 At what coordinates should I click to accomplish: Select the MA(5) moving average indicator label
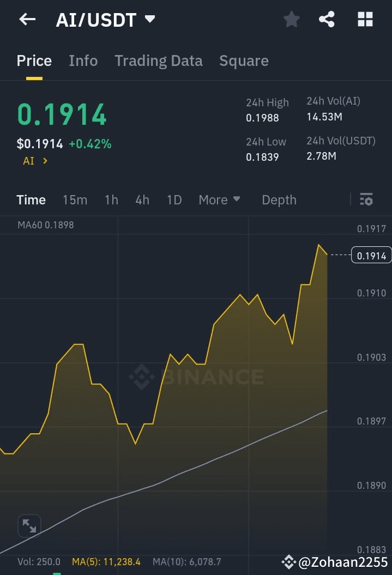point(106,561)
